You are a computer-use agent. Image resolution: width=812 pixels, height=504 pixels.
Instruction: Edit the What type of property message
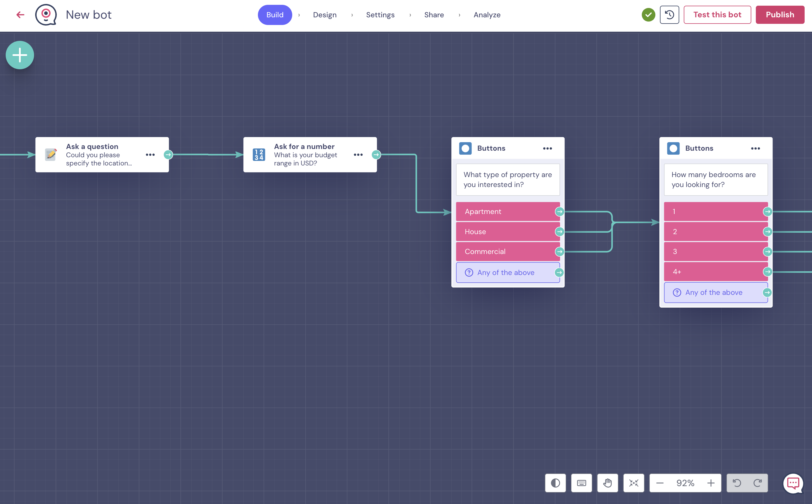pos(508,180)
